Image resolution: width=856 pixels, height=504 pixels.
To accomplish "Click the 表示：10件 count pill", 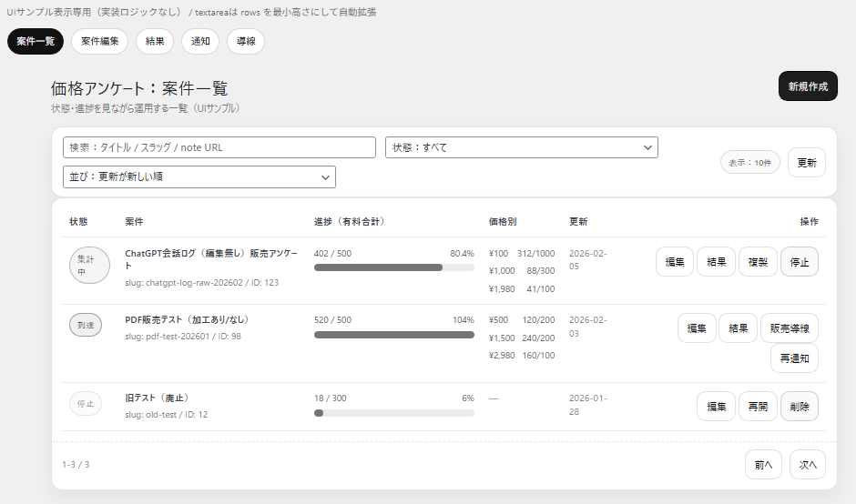I will point(750,162).
